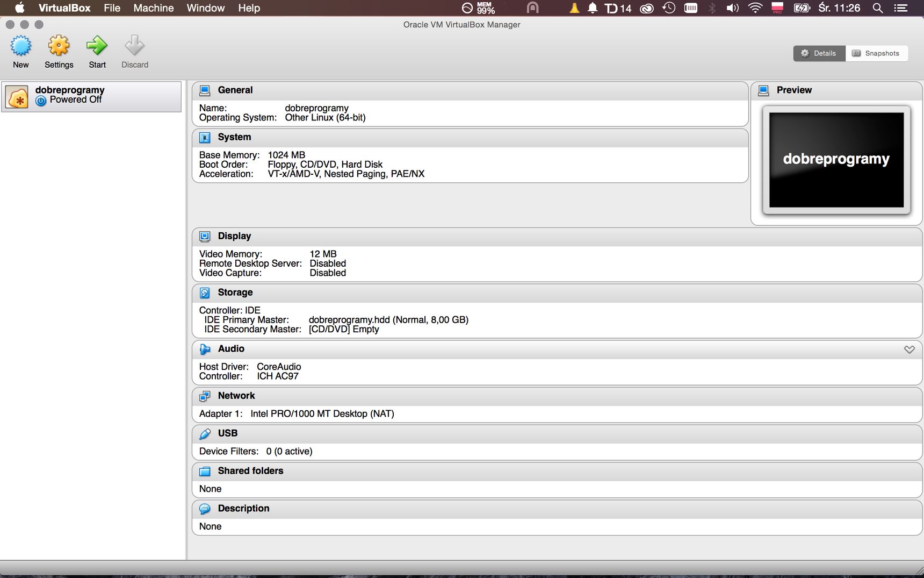Viewport: 924px width, 578px height.
Task: Click the battery status icon
Action: click(x=802, y=8)
